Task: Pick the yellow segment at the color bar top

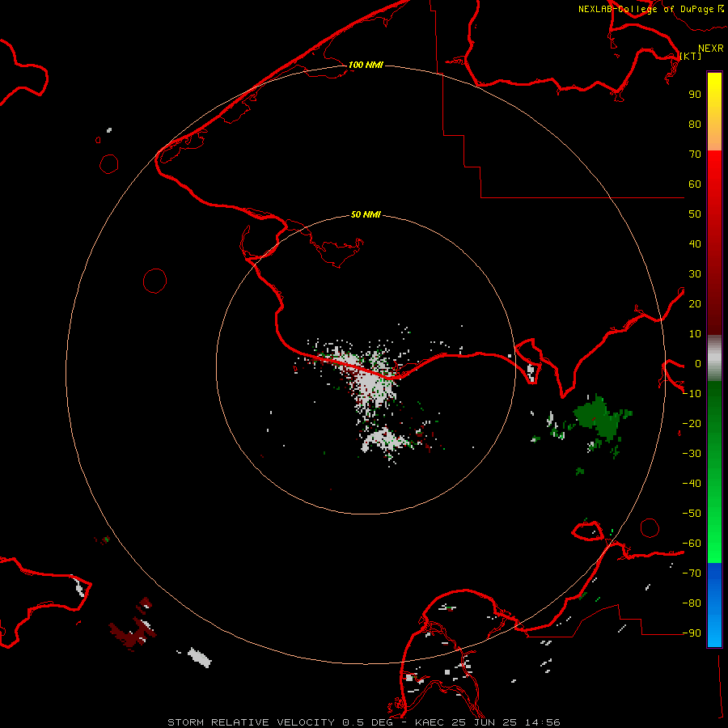Action: pos(714,112)
